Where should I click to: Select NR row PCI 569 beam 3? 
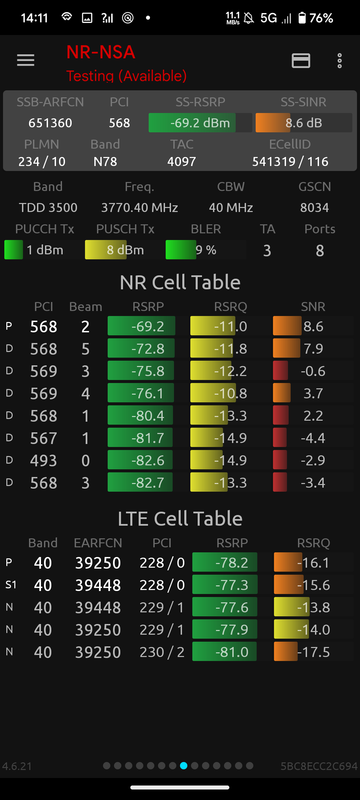[180, 371]
